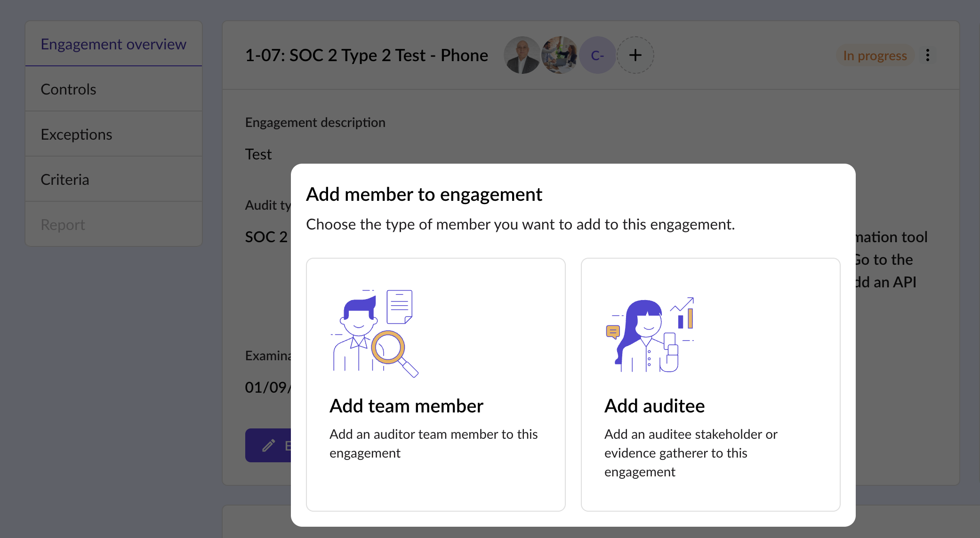
Task: Click the plus icon to add member
Action: coord(635,55)
